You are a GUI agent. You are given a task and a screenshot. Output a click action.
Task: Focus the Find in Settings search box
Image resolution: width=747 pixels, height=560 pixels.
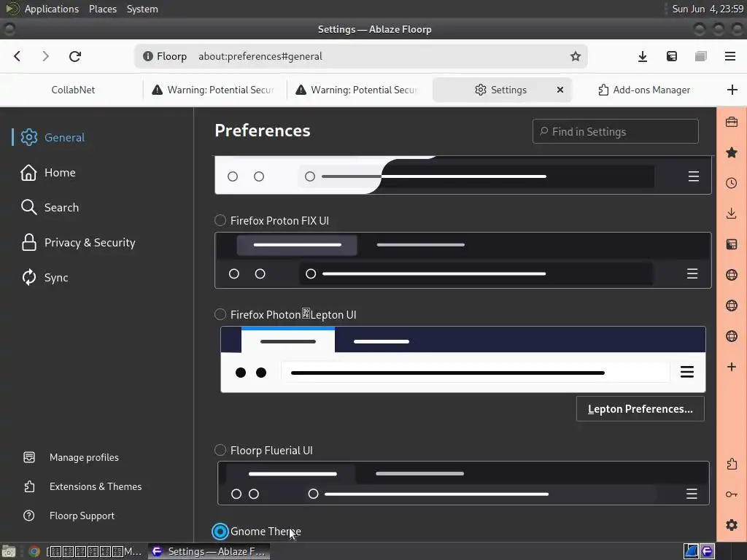pos(616,131)
